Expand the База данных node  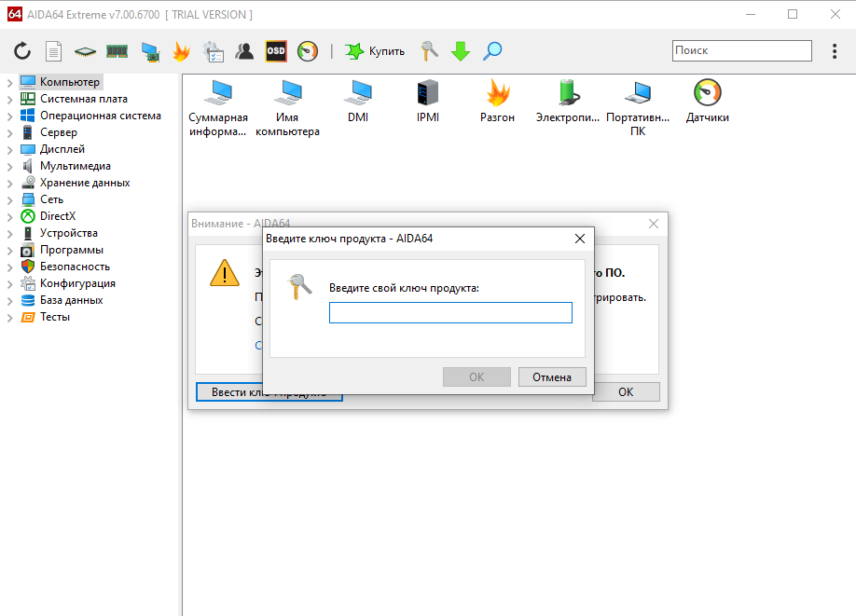click(x=9, y=301)
